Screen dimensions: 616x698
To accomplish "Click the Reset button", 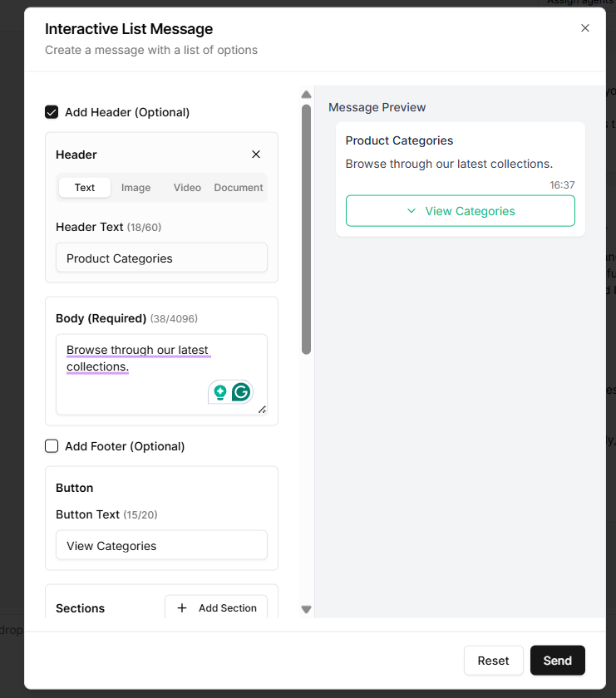I will (493, 661).
